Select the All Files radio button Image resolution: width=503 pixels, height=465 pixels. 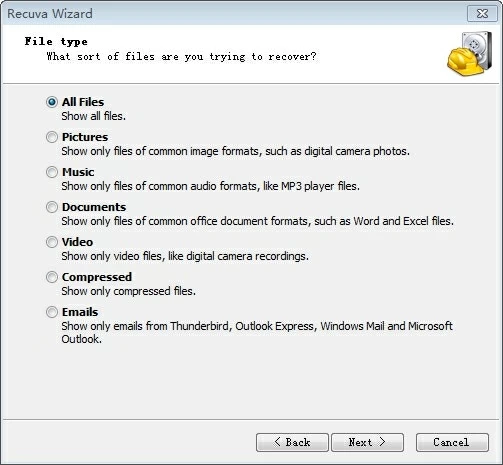52,102
